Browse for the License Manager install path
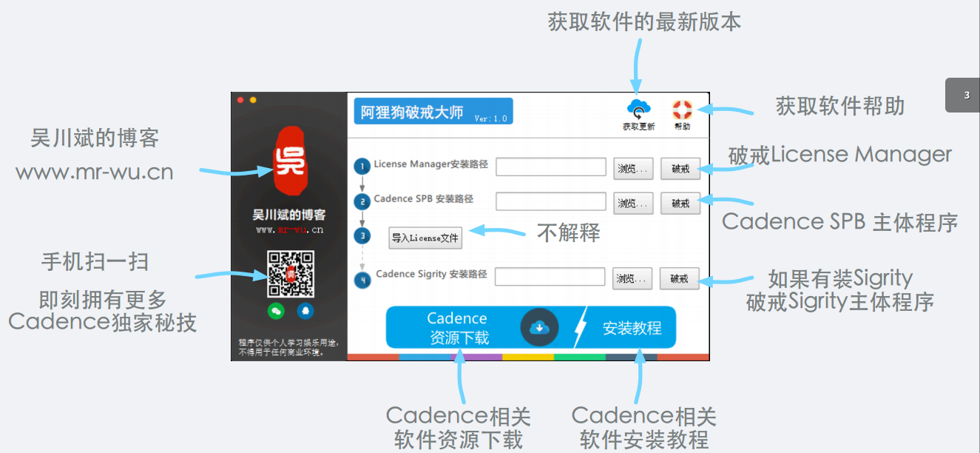 coord(634,168)
